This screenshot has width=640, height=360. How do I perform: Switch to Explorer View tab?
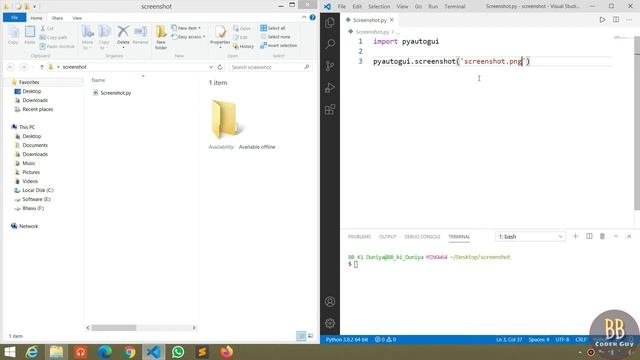pos(77,18)
